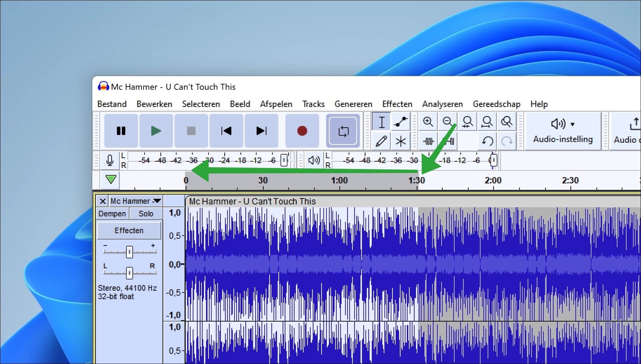Skip to the end of the track
641x364 pixels.
coord(261,131)
